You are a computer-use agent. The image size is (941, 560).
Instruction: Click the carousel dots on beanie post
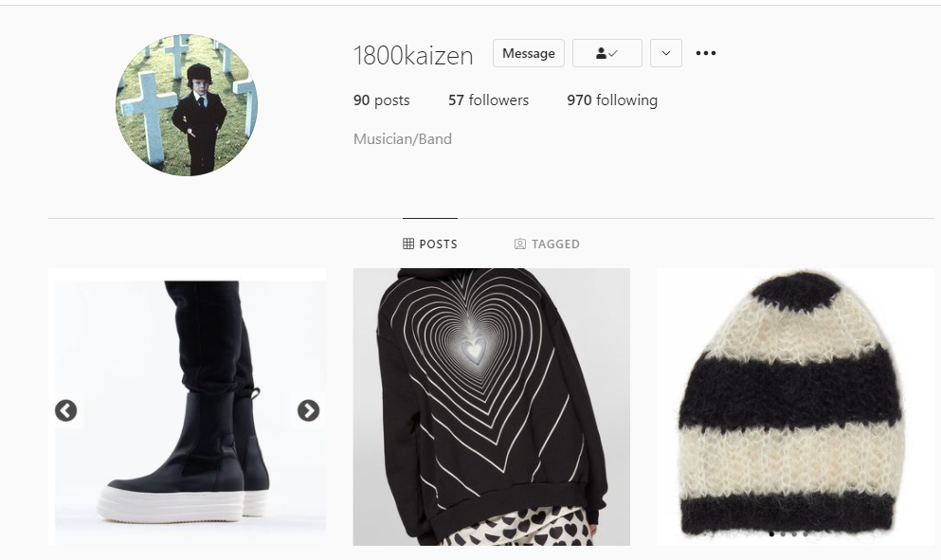[x=787, y=533]
